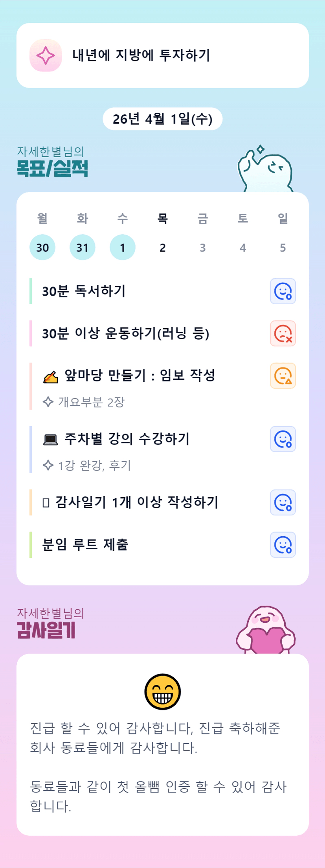The height and width of the screenshot is (868, 325).
Task: Click the pink heart-holding mascot character
Action: pos(266,630)
